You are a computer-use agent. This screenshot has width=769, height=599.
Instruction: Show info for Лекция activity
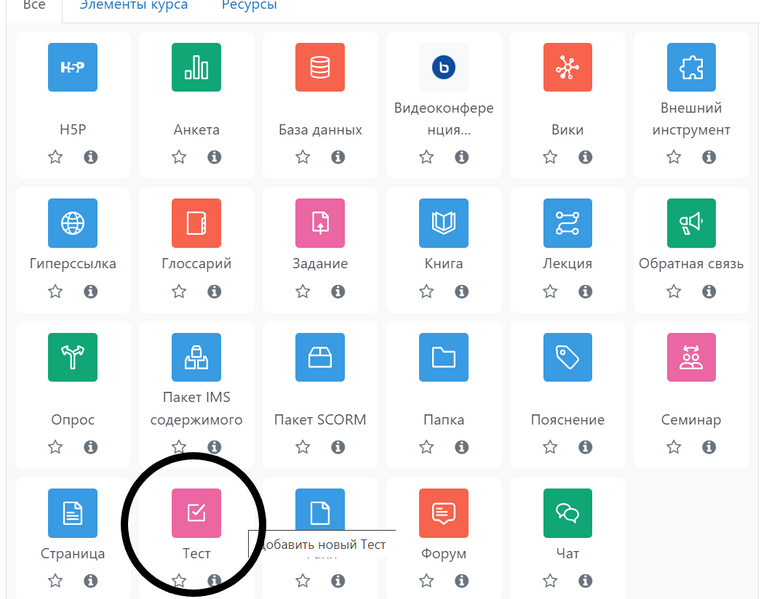(585, 292)
